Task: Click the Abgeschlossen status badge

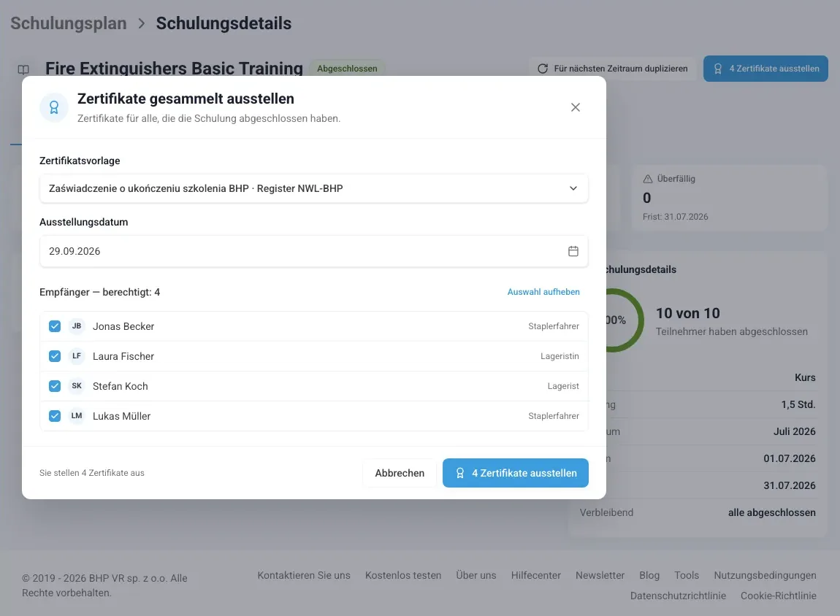Action: (347, 69)
